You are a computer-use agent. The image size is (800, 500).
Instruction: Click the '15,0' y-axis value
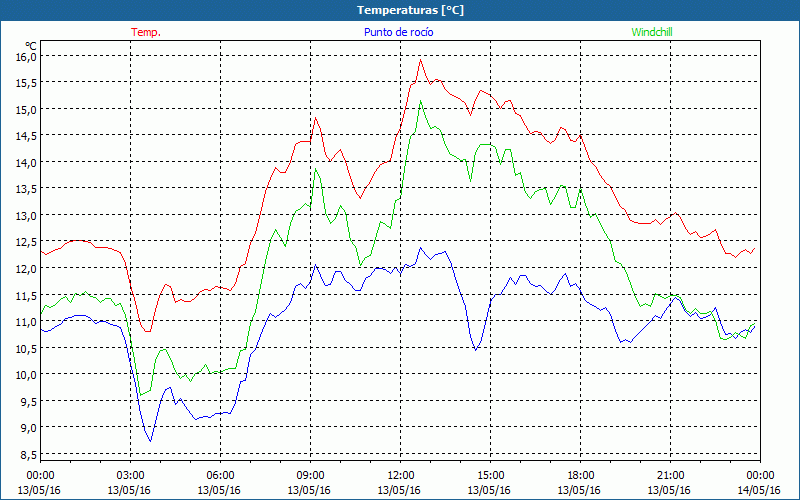coord(26,110)
